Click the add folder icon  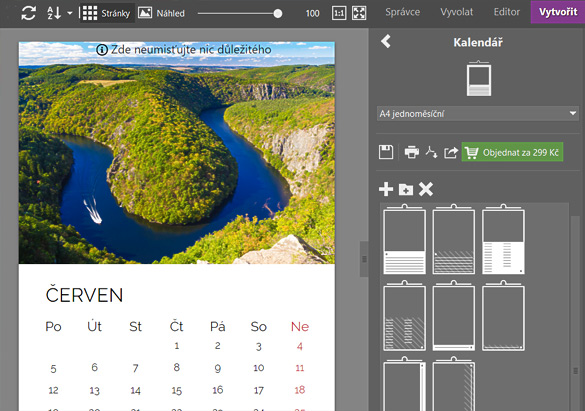pos(406,189)
